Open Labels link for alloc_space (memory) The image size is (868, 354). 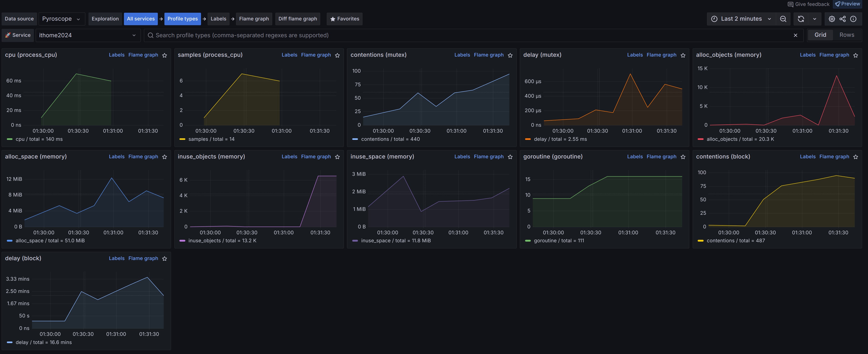tap(117, 156)
